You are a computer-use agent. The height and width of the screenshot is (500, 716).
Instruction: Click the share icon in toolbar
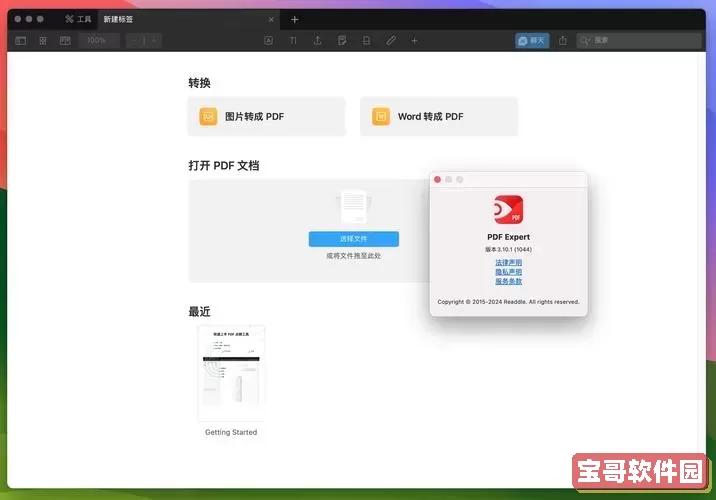tap(563, 41)
